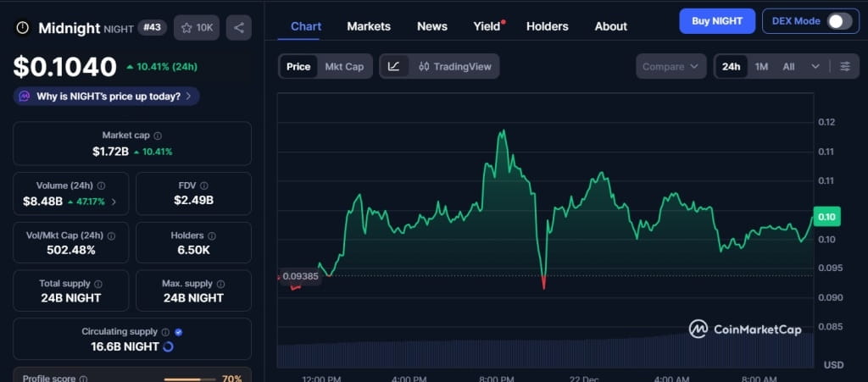Click the Volume (24h) info icon
The image size is (868, 382).
[102, 185]
